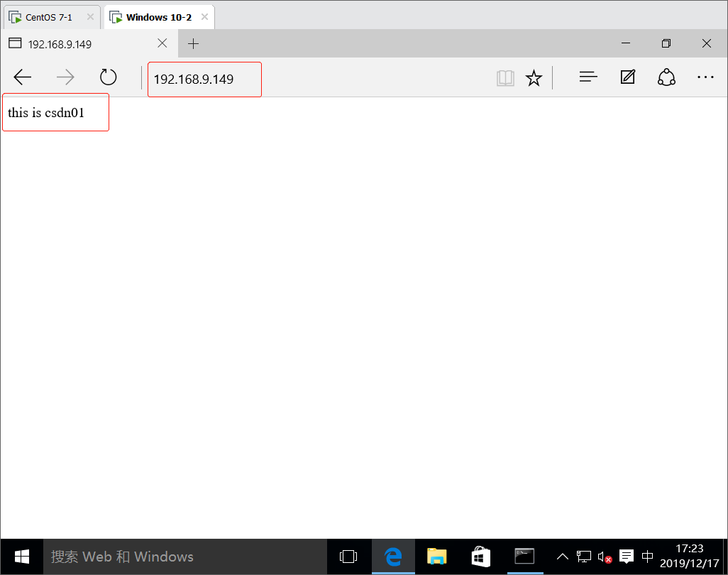
Task: Close the Windows 10-2 VM tab
Action: [204, 17]
